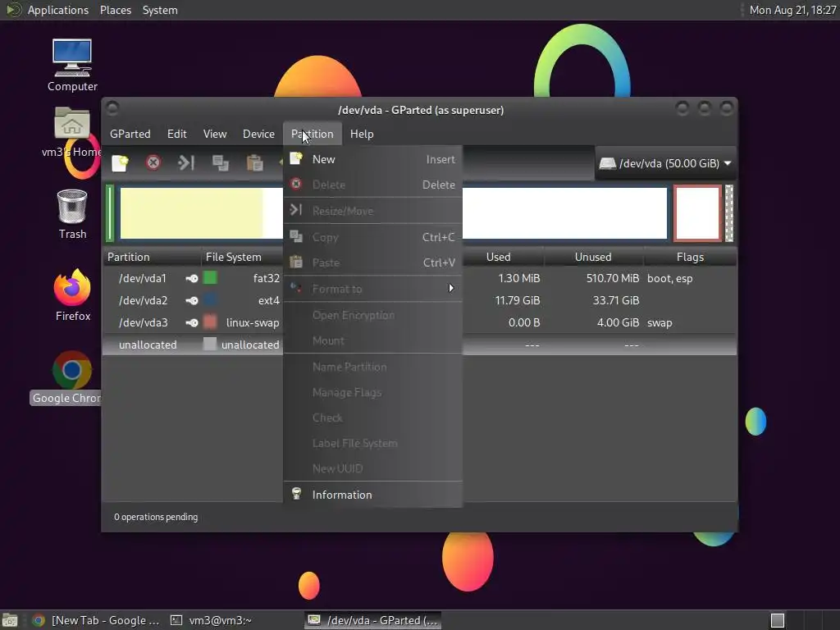Click the key icon for /dev/vda3
The height and width of the screenshot is (630, 840).
click(192, 322)
